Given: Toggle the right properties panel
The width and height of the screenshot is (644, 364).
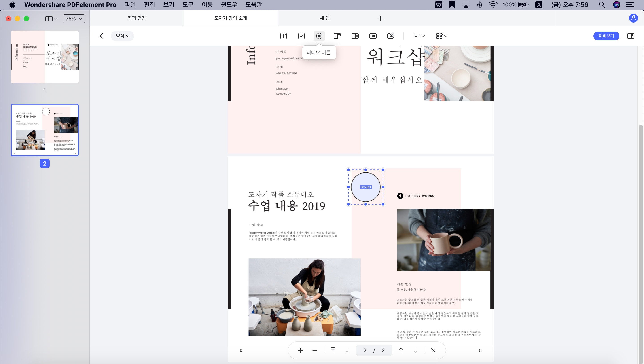Looking at the screenshot, I should coord(631,36).
